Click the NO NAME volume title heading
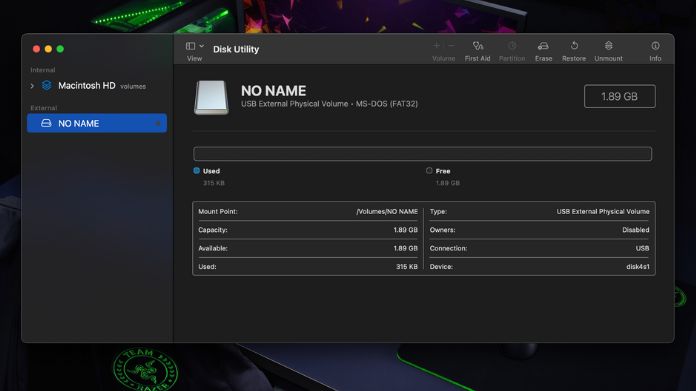 click(x=273, y=91)
